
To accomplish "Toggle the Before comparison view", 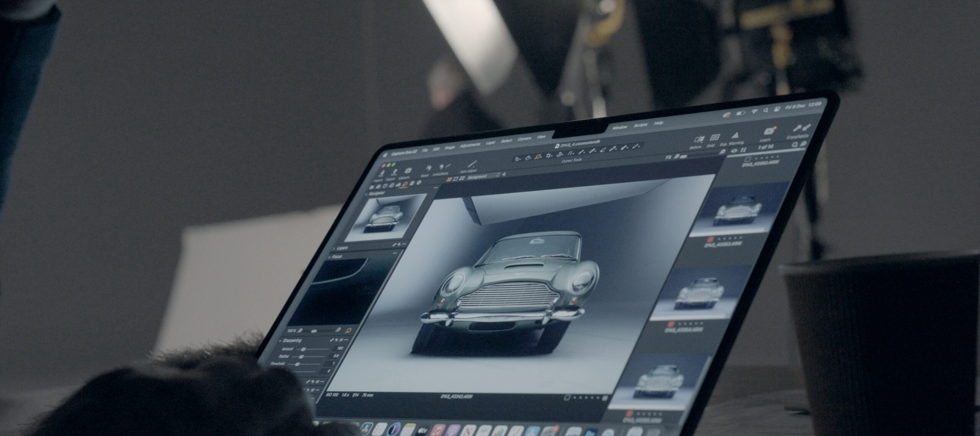I will (699, 139).
